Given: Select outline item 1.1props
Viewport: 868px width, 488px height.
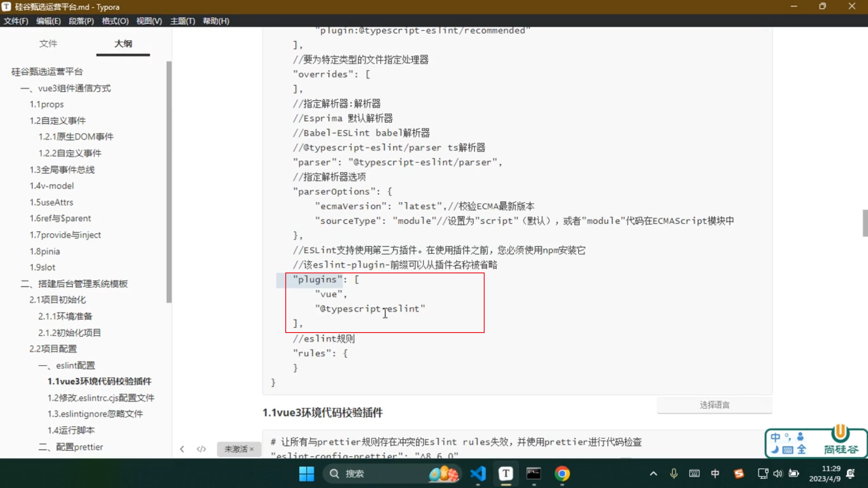Looking at the screenshot, I should coord(47,104).
